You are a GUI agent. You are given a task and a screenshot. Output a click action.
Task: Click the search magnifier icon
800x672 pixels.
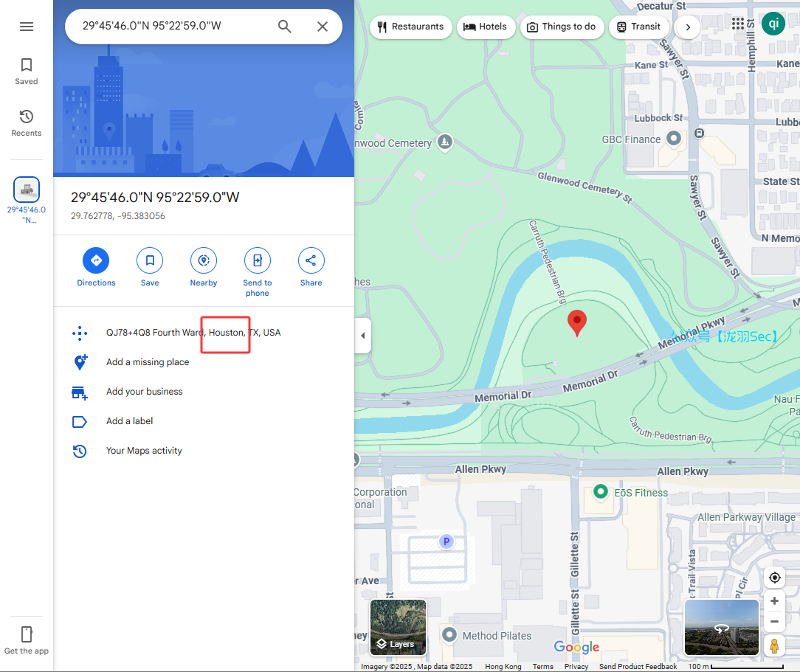[x=285, y=27]
